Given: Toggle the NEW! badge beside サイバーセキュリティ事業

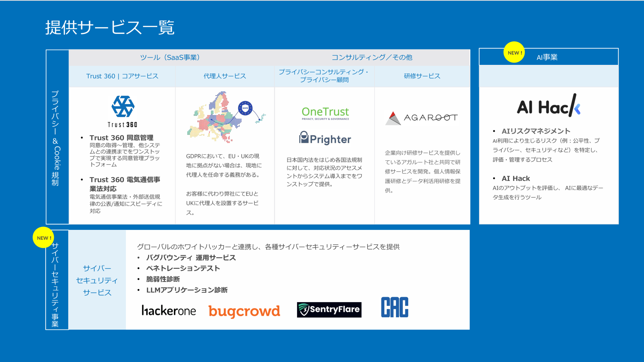Looking at the screenshot, I should 43,238.
